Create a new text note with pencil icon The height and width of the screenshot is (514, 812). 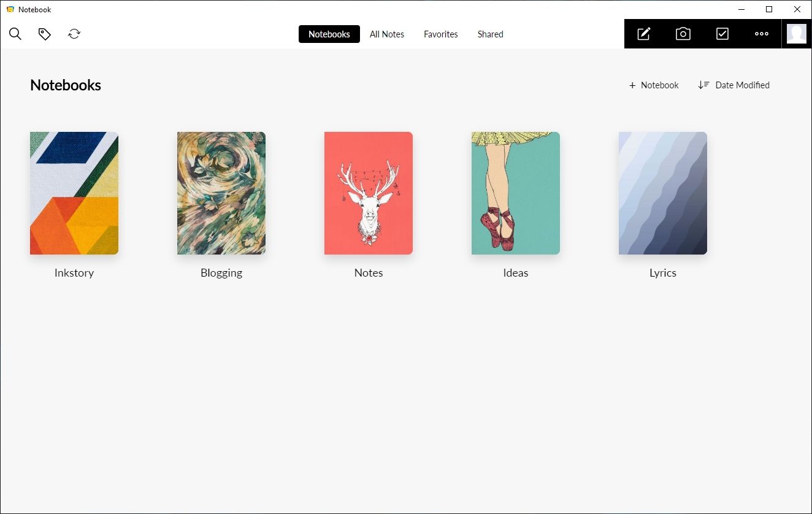[x=643, y=34]
